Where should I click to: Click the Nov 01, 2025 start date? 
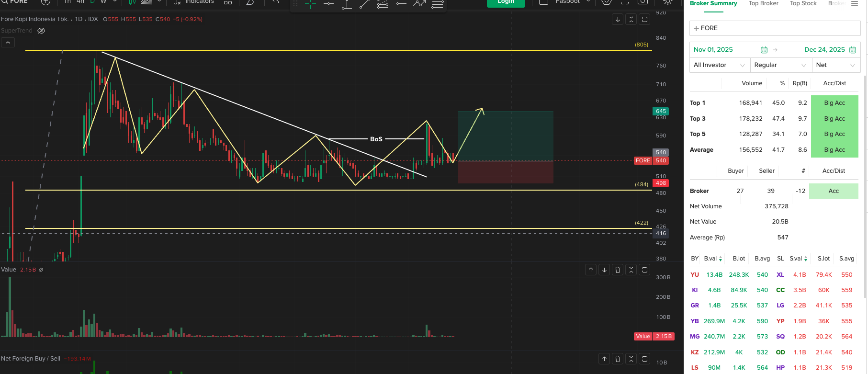click(713, 50)
